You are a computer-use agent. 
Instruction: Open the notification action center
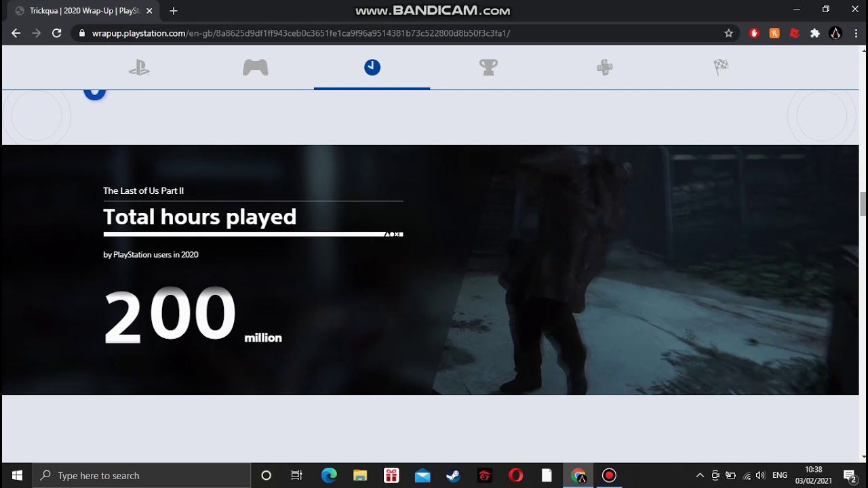pyautogui.click(x=850, y=475)
